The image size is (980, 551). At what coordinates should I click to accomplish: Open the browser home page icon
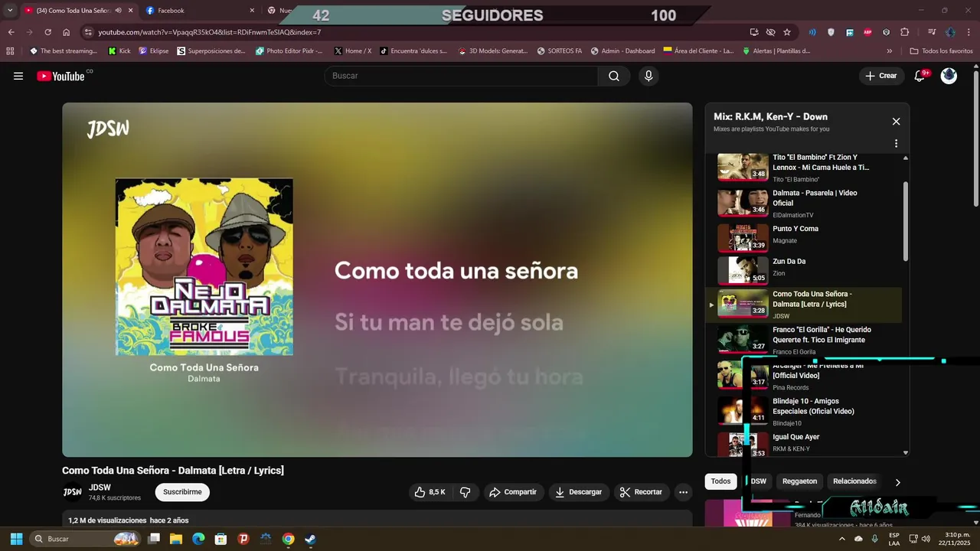click(66, 32)
